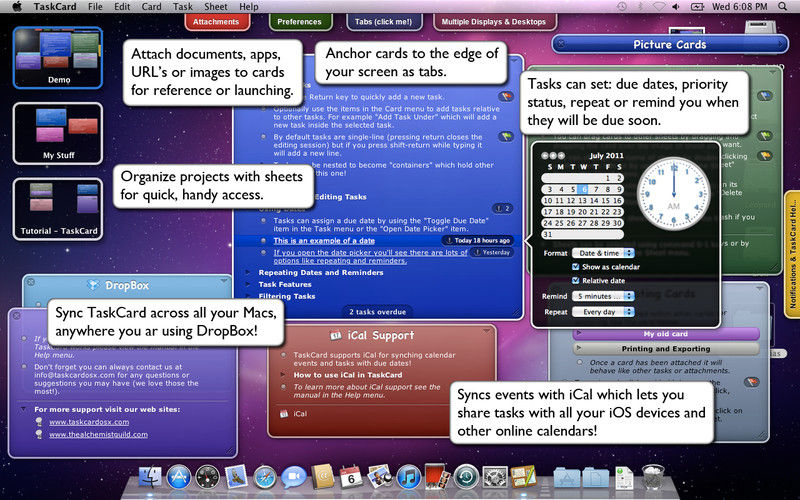Open the Notifications & TaskCard side tab
This screenshot has width=800, height=500.
[792, 255]
